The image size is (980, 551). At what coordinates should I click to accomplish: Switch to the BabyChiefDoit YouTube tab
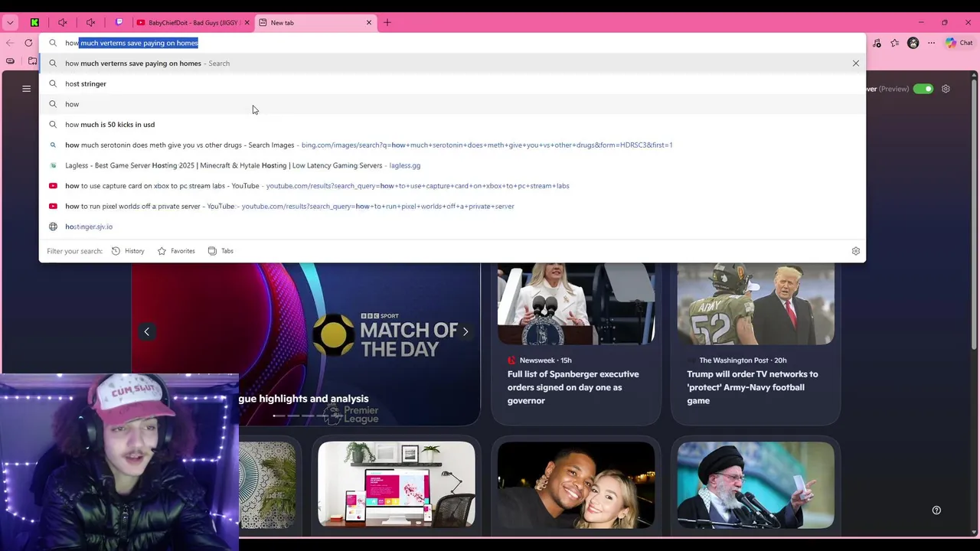click(x=193, y=22)
